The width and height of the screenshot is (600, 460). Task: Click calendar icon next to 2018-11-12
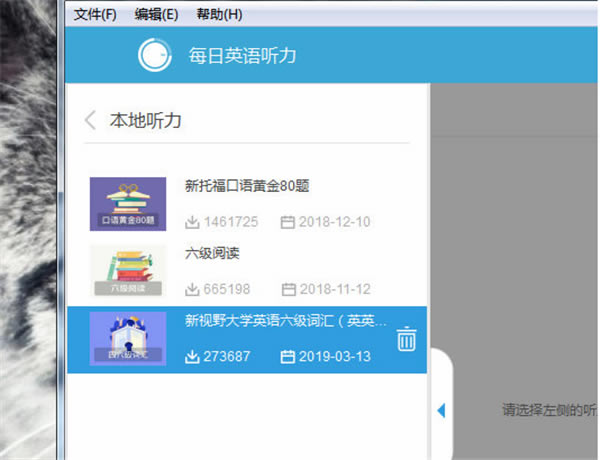[x=289, y=289]
